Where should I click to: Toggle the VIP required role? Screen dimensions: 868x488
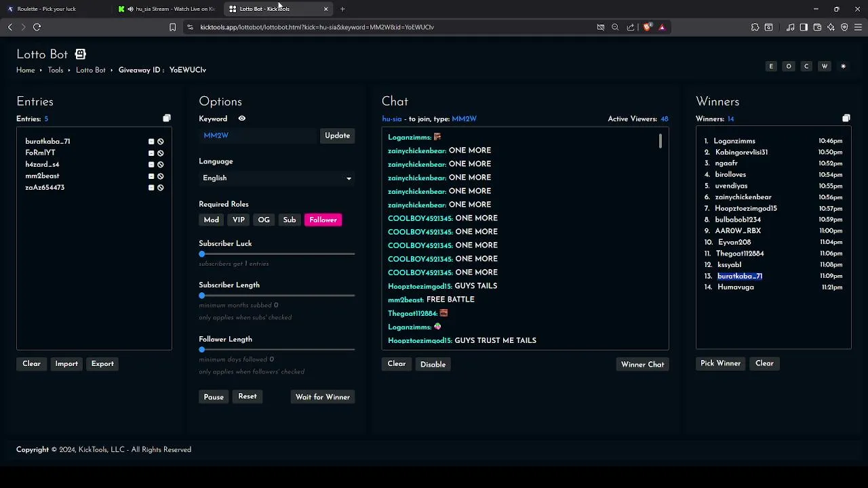click(x=239, y=220)
